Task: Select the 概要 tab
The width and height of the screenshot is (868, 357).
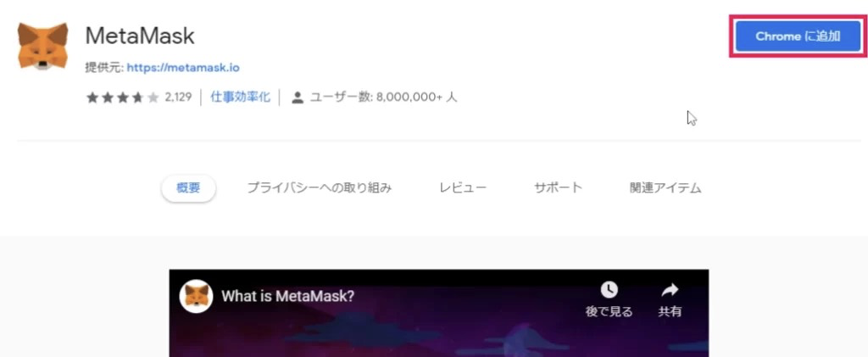Action: click(188, 188)
